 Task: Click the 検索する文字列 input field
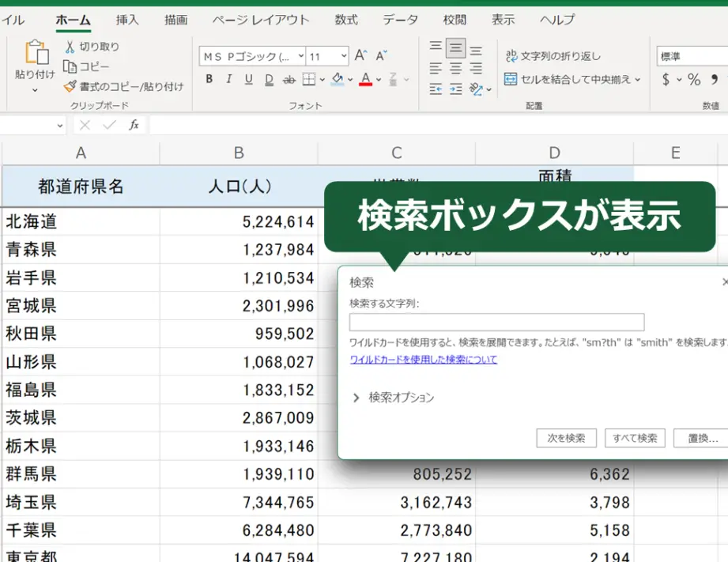[x=496, y=322]
